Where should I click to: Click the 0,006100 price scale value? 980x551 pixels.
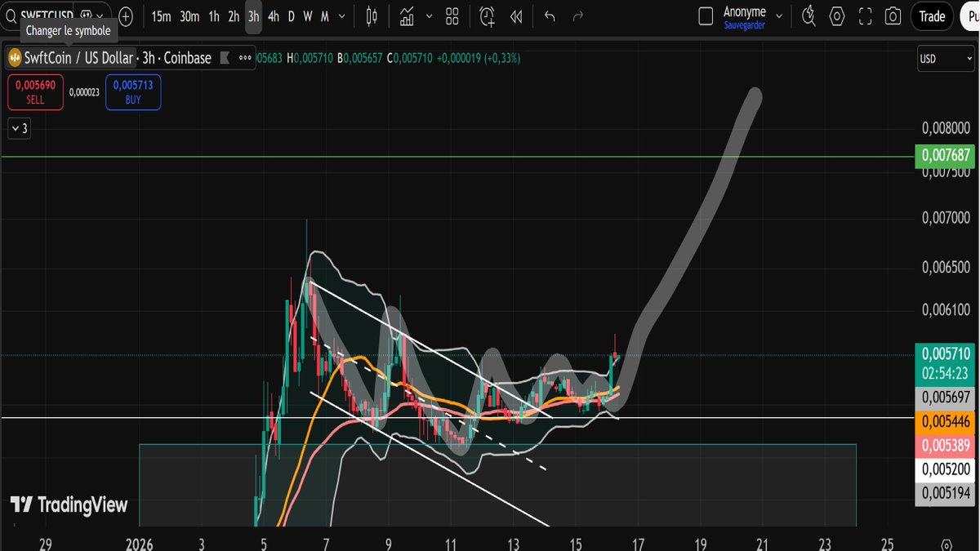pyautogui.click(x=947, y=310)
